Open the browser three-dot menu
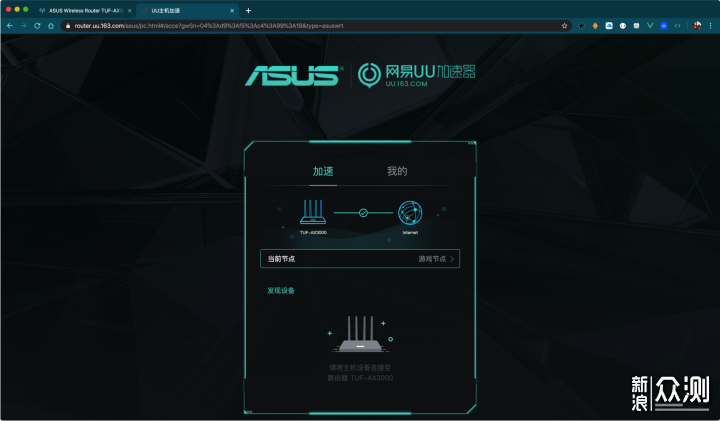The width and height of the screenshot is (720, 421). 711,26
